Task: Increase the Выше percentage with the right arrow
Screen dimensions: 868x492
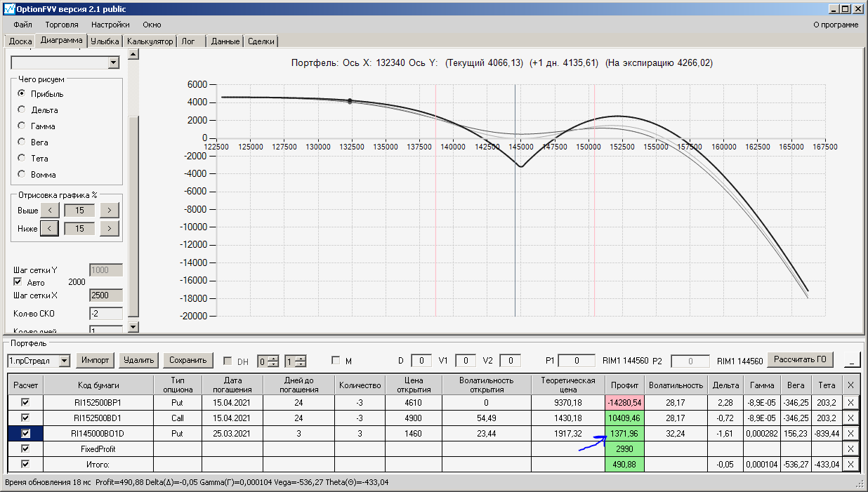Action: (x=110, y=210)
